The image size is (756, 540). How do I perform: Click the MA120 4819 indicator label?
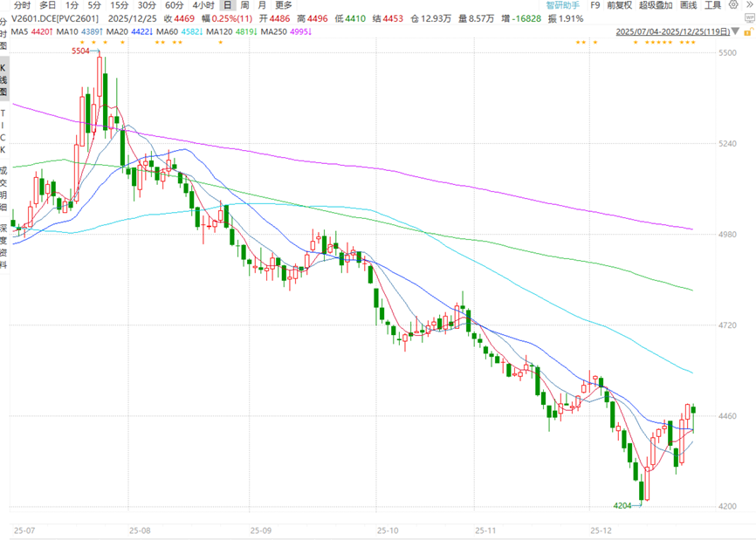pyautogui.click(x=232, y=31)
